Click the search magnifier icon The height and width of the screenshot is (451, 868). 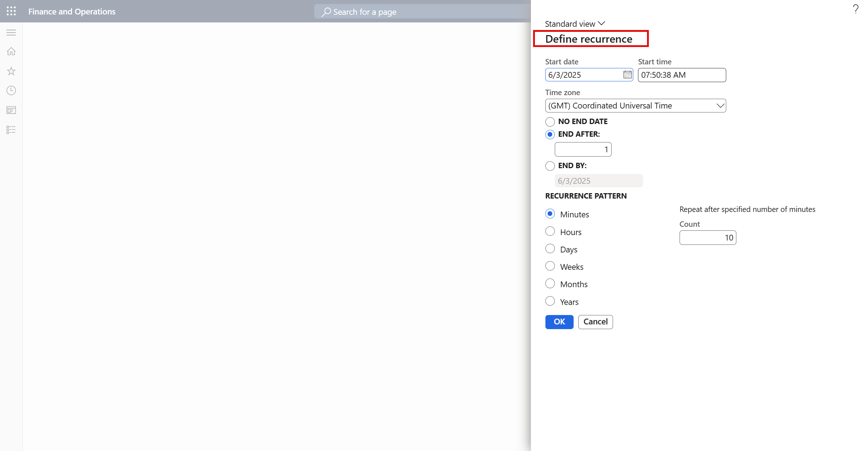coord(326,12)
